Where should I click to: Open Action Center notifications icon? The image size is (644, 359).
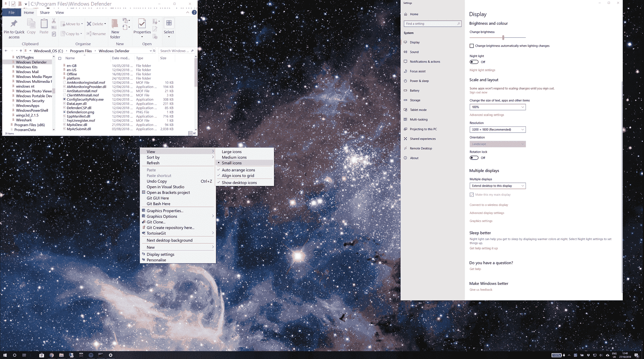[x=636, y=355]
